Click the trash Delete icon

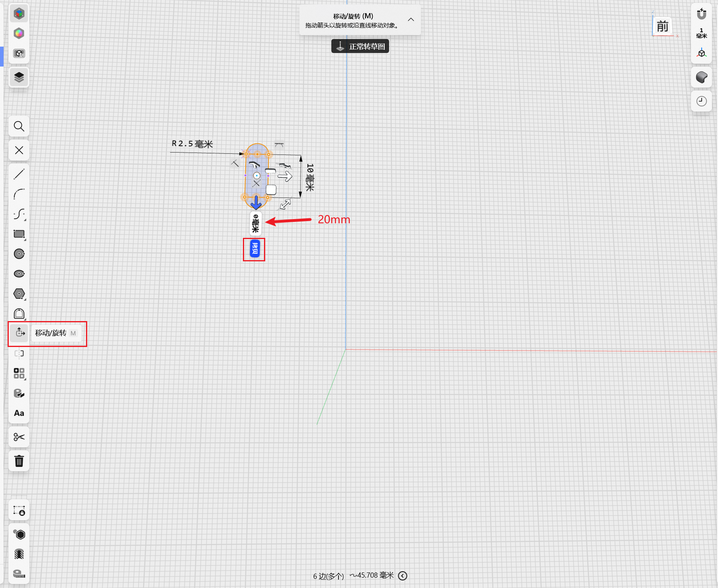coord(19,461)
